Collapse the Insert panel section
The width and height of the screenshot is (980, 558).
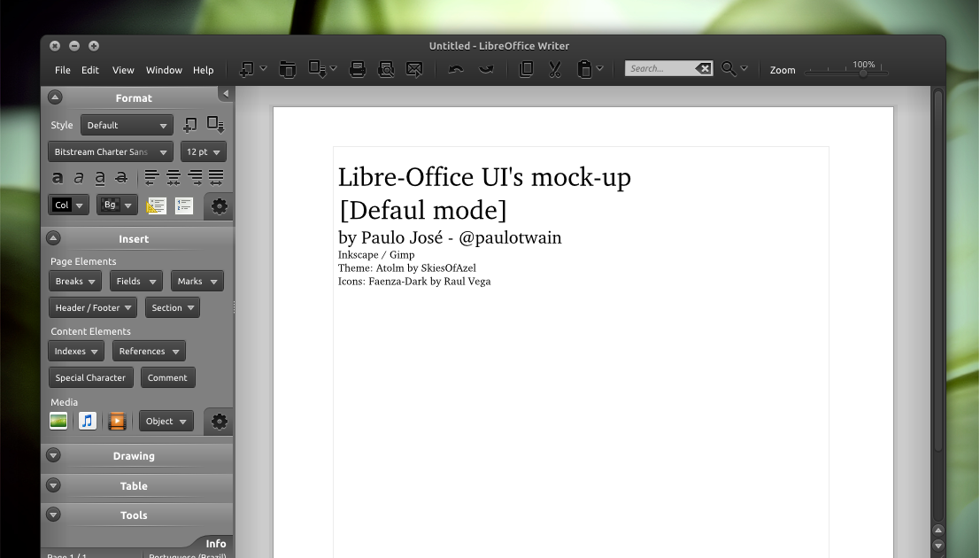(x=54, y=238)
